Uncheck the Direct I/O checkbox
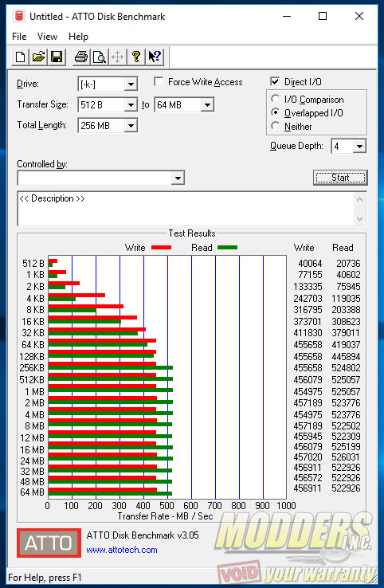This screenshot has height=588, width=384. (x=275, y=81)
